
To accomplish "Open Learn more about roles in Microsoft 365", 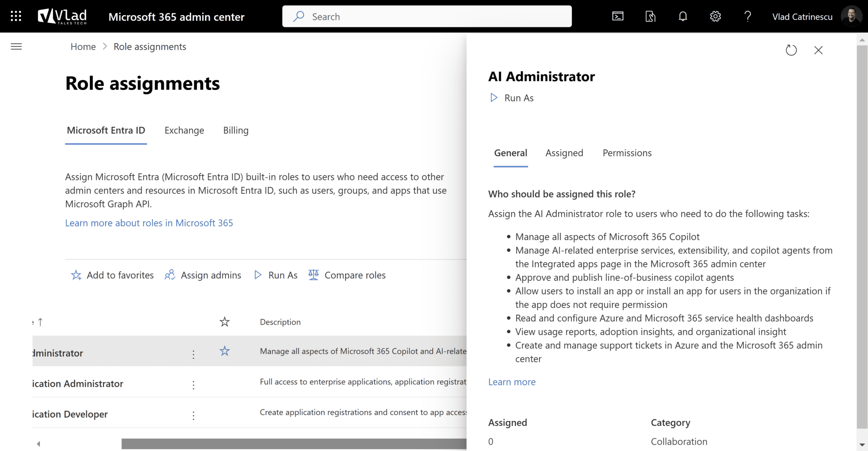I will pos(149,223).
